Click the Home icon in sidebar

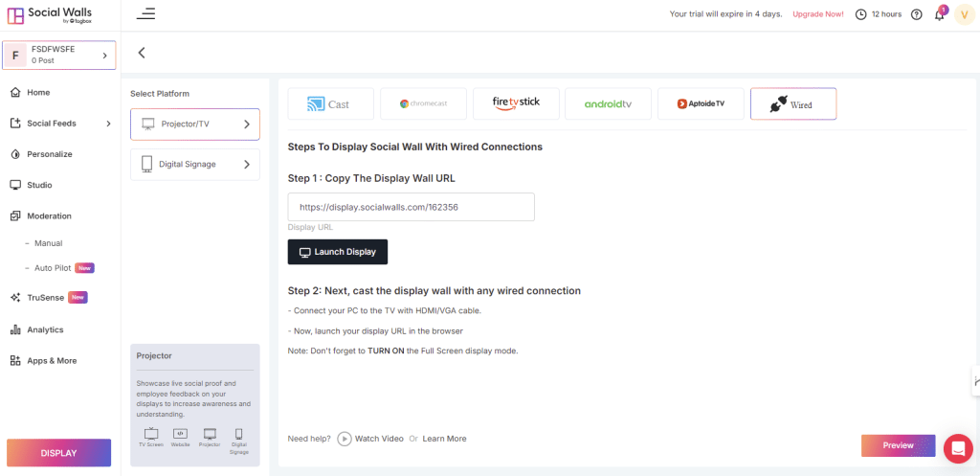click(15, 93)
